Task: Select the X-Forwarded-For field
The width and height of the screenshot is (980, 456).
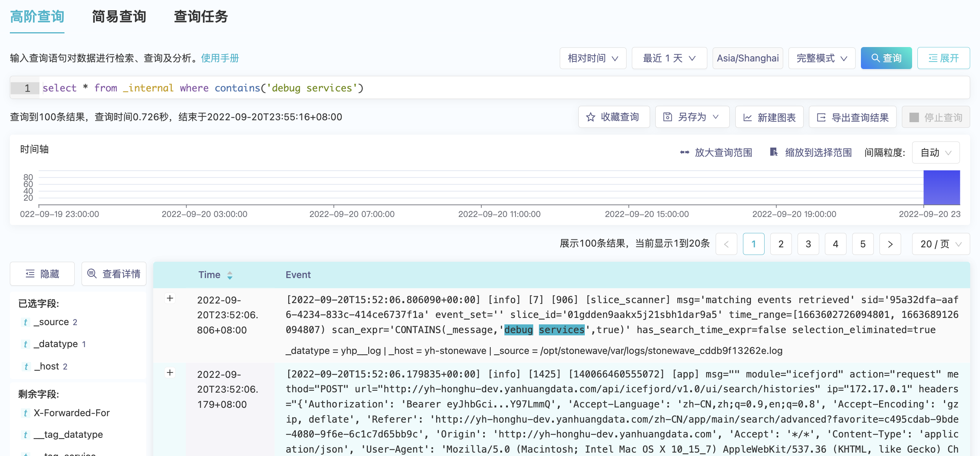Action: pos(72,413)
